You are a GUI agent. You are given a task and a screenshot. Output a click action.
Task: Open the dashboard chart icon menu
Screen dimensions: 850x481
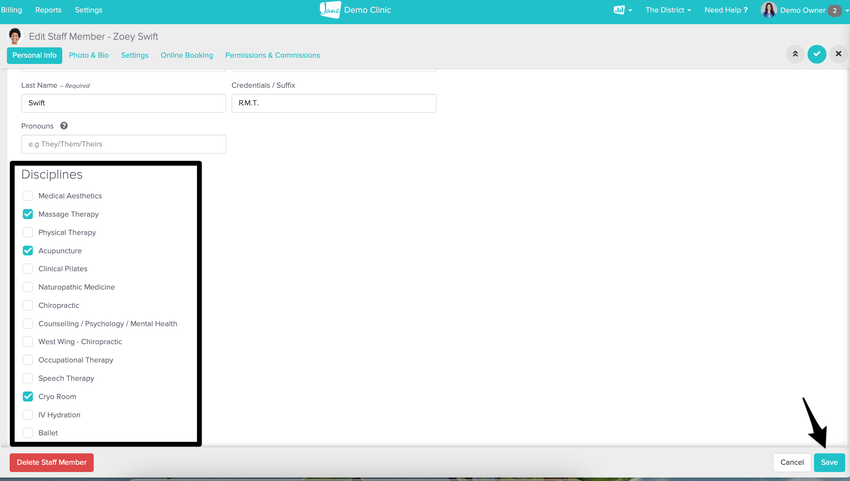[x=621, y=10]
